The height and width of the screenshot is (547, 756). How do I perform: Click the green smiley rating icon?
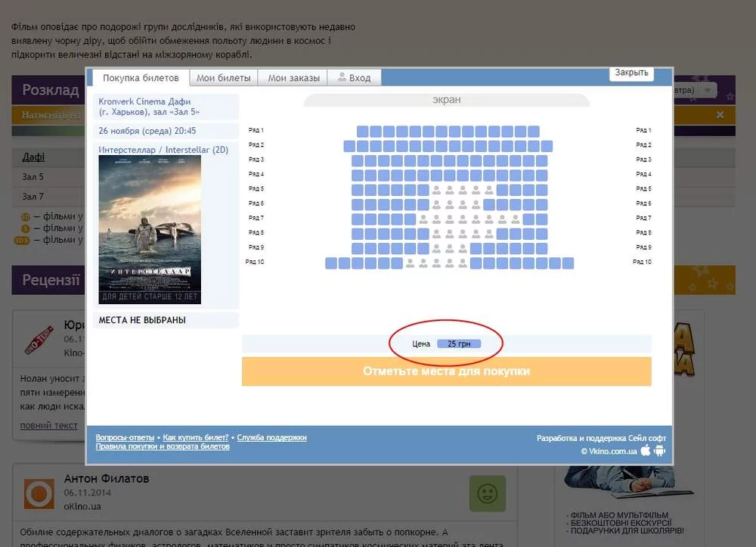[x=488, y=493]
